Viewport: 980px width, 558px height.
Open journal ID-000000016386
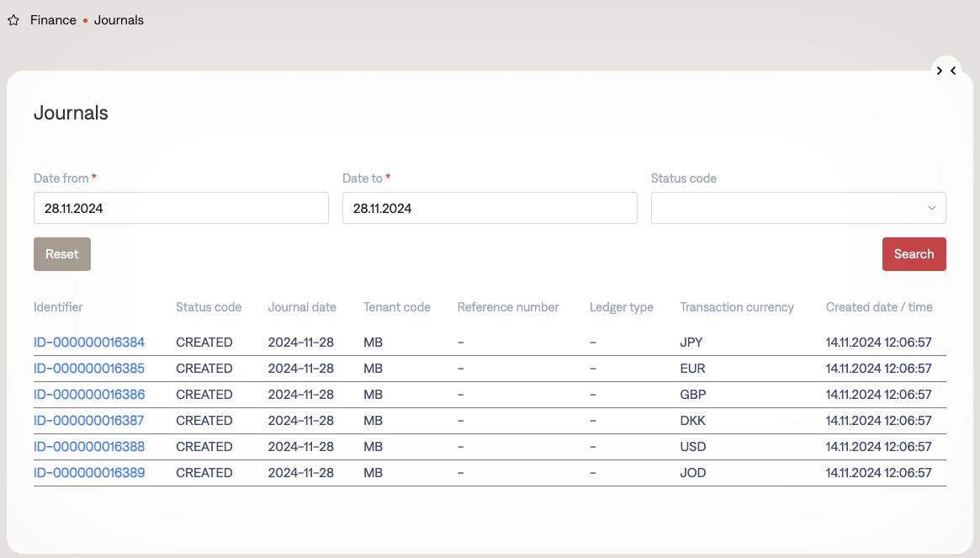point(89,395)
